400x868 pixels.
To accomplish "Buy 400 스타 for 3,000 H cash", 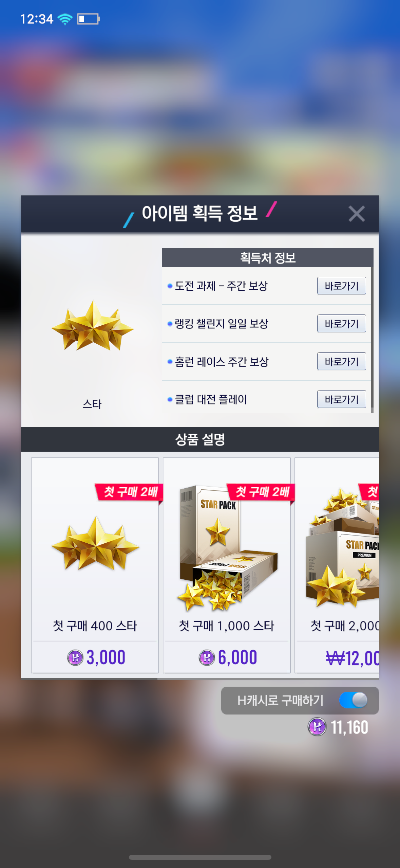I will pyautogui.click(x=95, y=657).
